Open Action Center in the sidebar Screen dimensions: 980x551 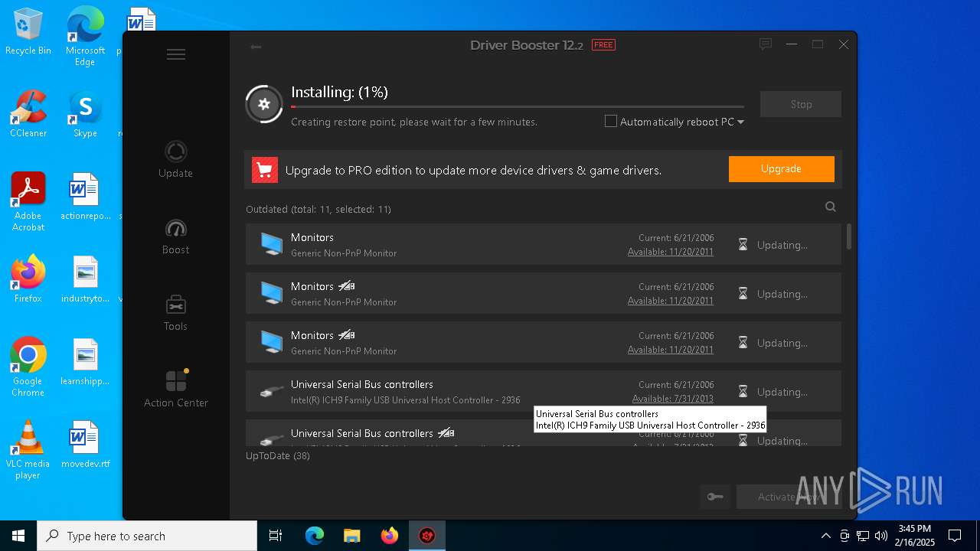(175, 389)
